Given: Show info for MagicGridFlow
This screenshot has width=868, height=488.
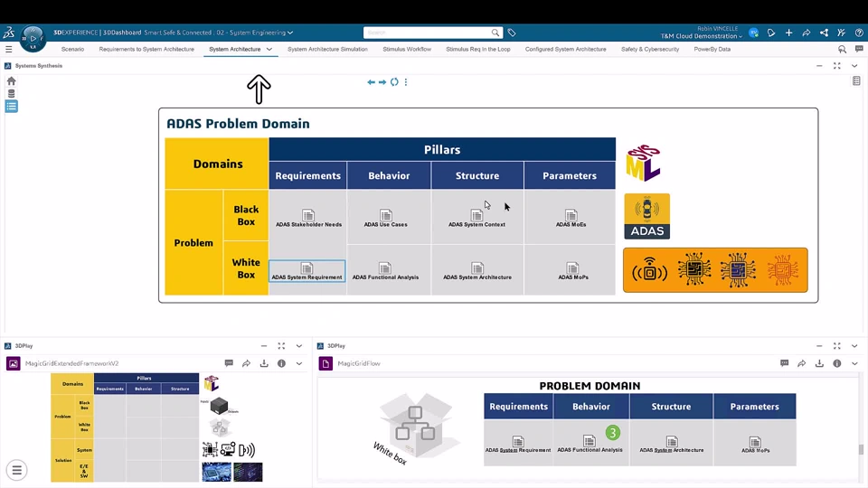Looking at the screenshot, I should coord(837,363).
